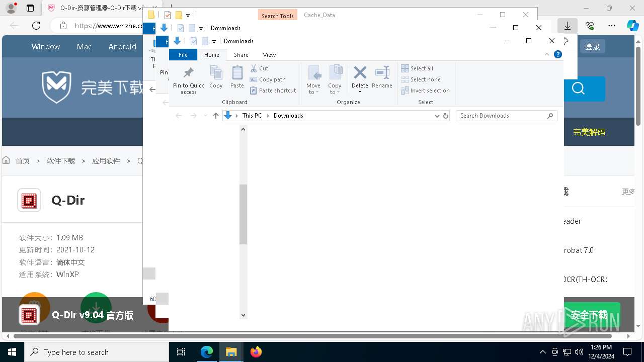Open the notification center icon
The height and width of the screenshot is (362, 644).
(627, 352)
